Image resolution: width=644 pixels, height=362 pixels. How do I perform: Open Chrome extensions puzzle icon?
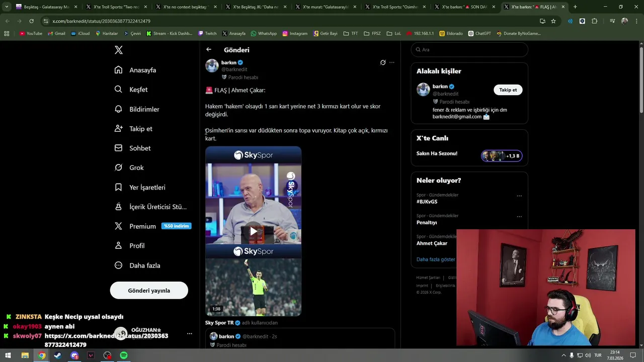(x=595, y=21)
